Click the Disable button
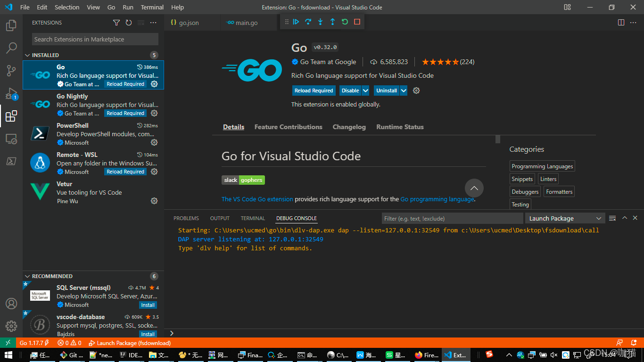644x362 pixels. (350, 90)
